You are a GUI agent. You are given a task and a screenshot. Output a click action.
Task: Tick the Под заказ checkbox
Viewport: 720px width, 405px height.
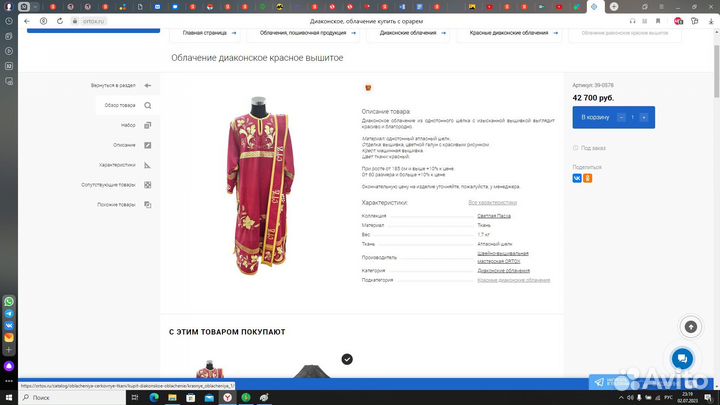(575, 148)
